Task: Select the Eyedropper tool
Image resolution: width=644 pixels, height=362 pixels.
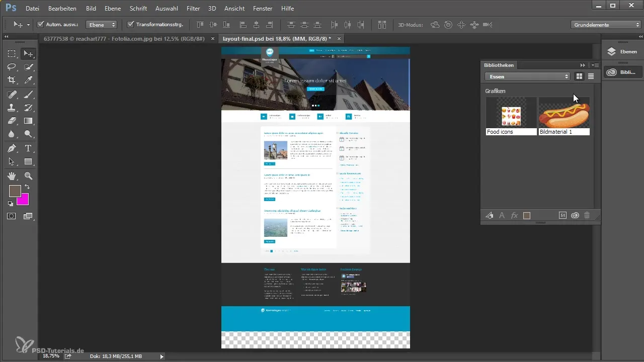Action: click(x=29, y=80)
